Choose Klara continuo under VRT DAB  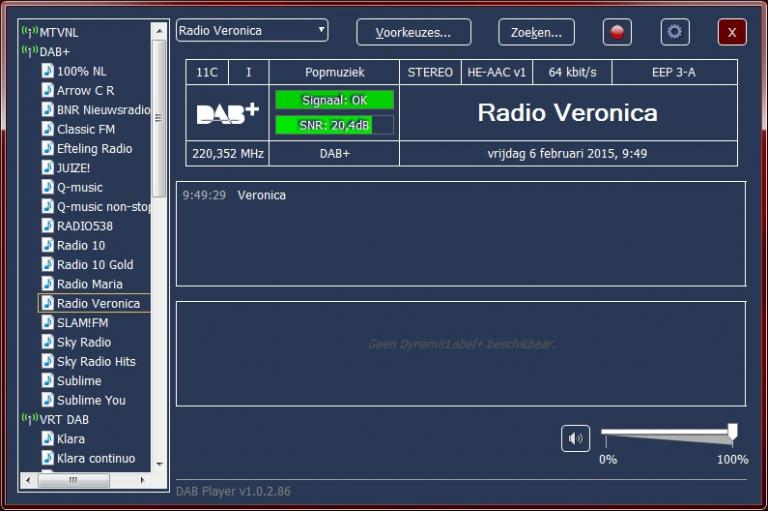95,458
